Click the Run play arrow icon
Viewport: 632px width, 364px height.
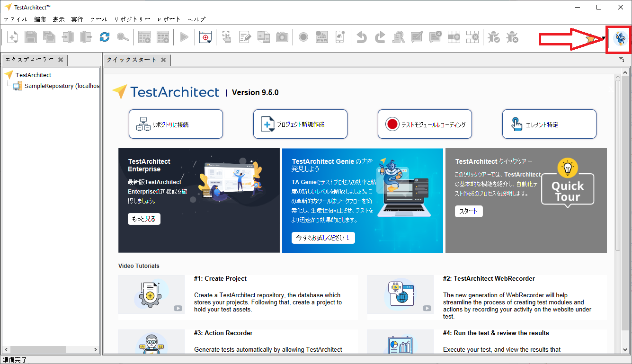184,37
